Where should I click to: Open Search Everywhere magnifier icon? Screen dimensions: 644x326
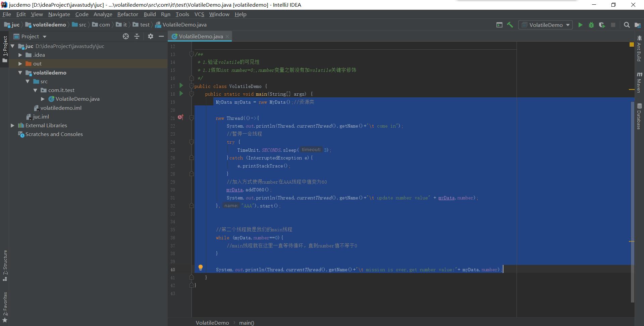[627, 25]
